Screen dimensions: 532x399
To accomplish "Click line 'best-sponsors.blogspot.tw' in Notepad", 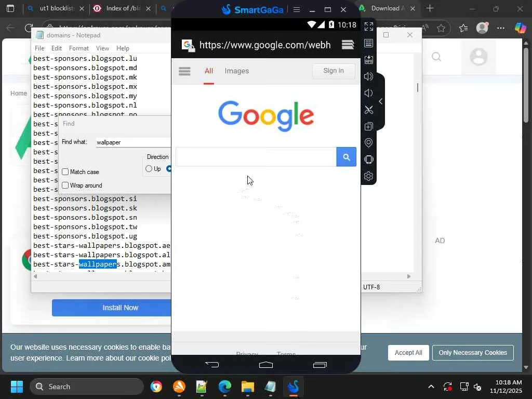I will [x=85, y=227].
